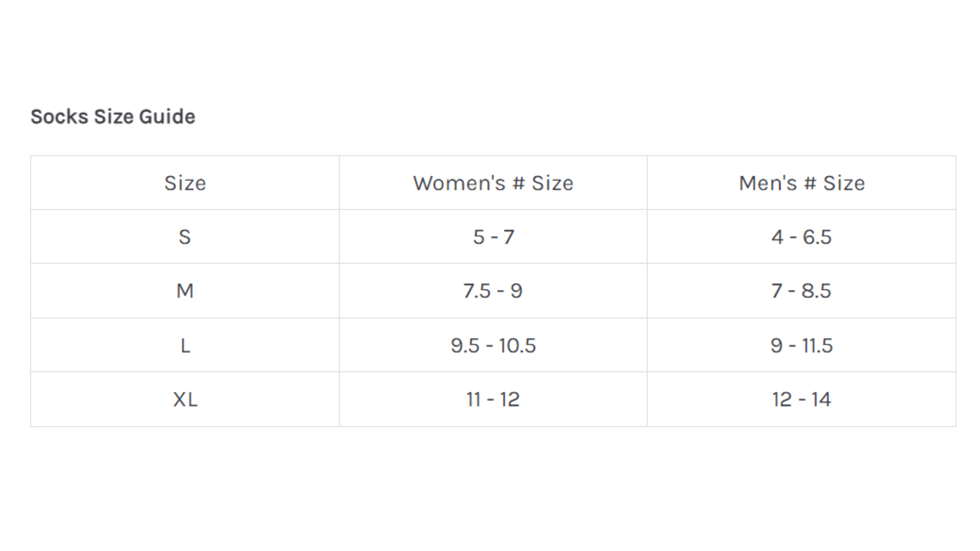This screenshot has width=980, height=551.
Task: Select the Men's # Size column header
Action: (x=801, y=183)
